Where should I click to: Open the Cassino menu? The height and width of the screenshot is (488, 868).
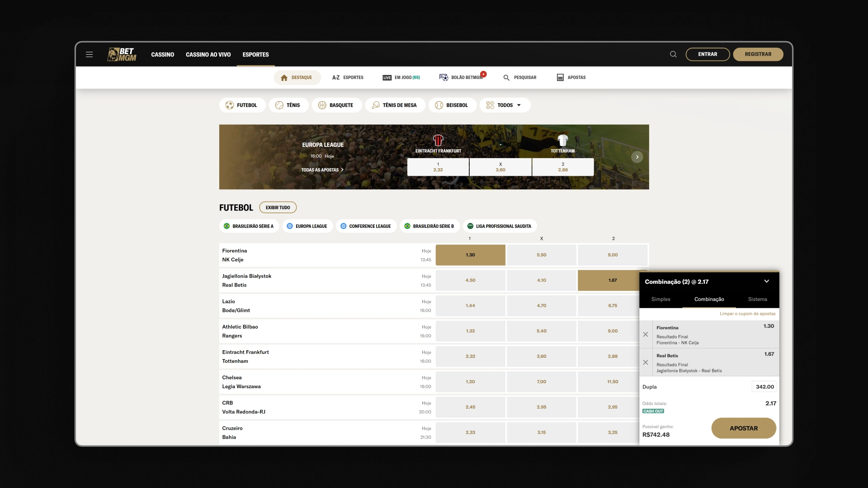tap(162, 55)
